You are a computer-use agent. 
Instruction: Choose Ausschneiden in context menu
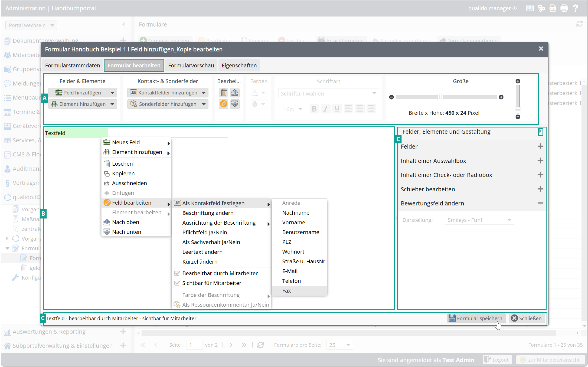[x=136, y=183]
